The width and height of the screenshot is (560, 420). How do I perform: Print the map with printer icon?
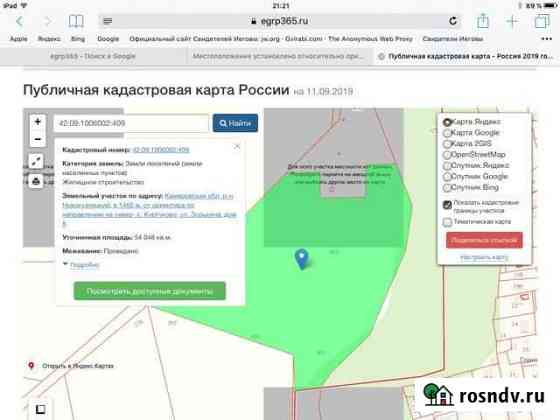click(x=36, y=181)
